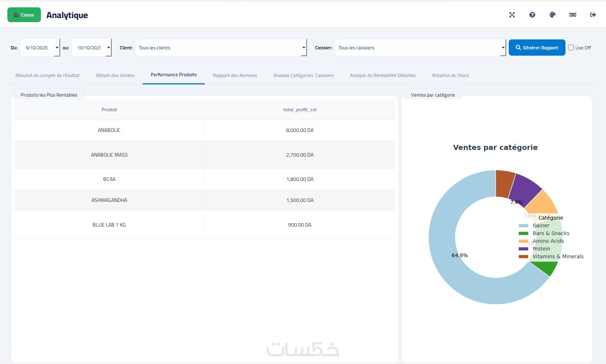Enable the Live Off checkbox
606x364 pixels.
point(571,48)
